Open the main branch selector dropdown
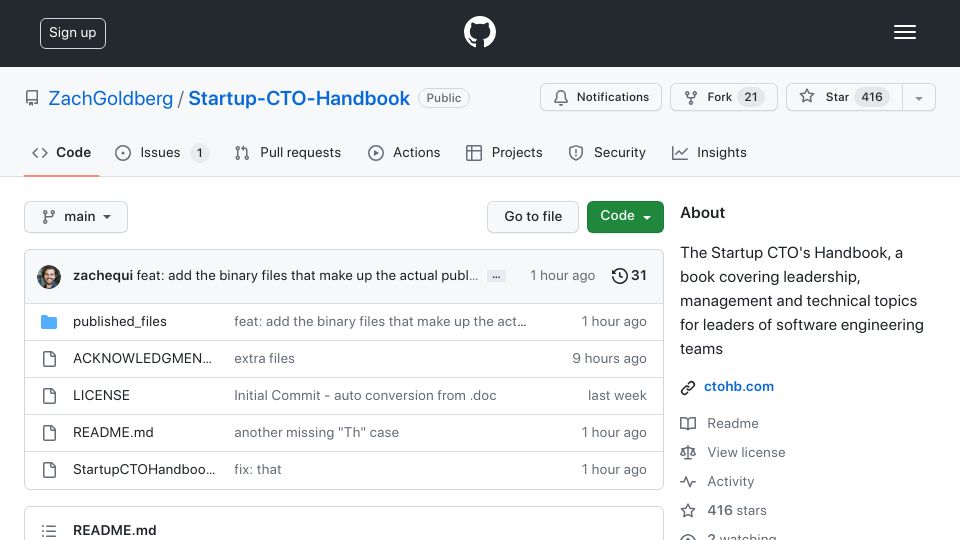Screen dimensions: 960x540 [76, 217]
